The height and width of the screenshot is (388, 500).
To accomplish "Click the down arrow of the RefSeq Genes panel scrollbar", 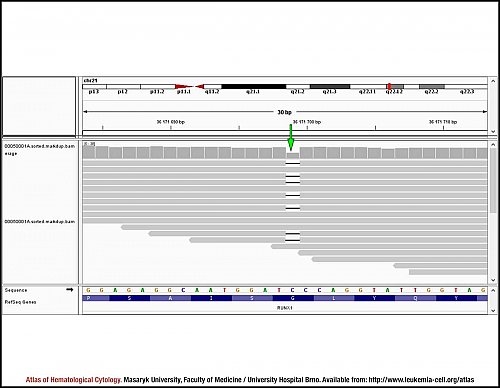I will point(493,310).
